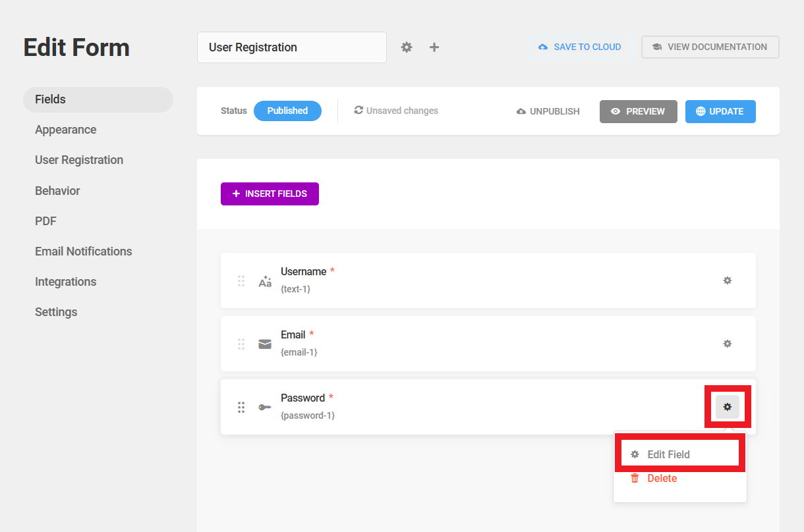
Task: Open View Documentation
Action: click(x=710, y=47)
